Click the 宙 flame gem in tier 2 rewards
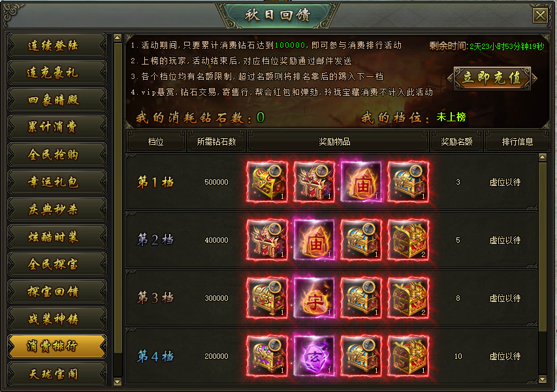Image resolution: width=557 pixels, height=392 pixels. tap(314, 240)
